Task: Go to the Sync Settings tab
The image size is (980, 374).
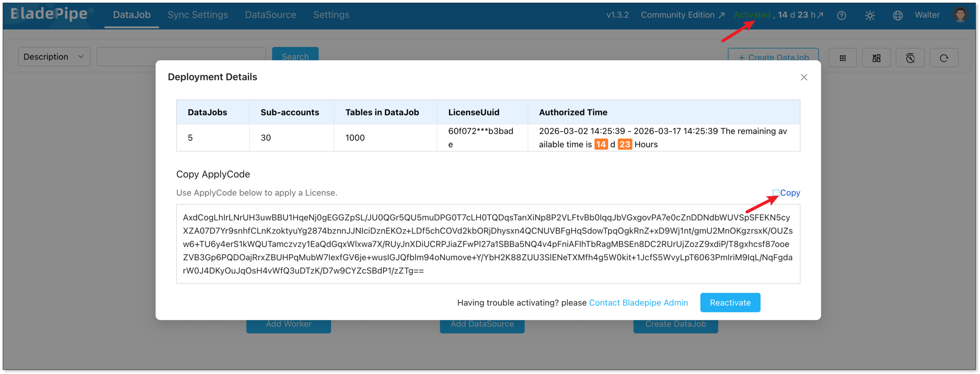Action: point(198,15)
